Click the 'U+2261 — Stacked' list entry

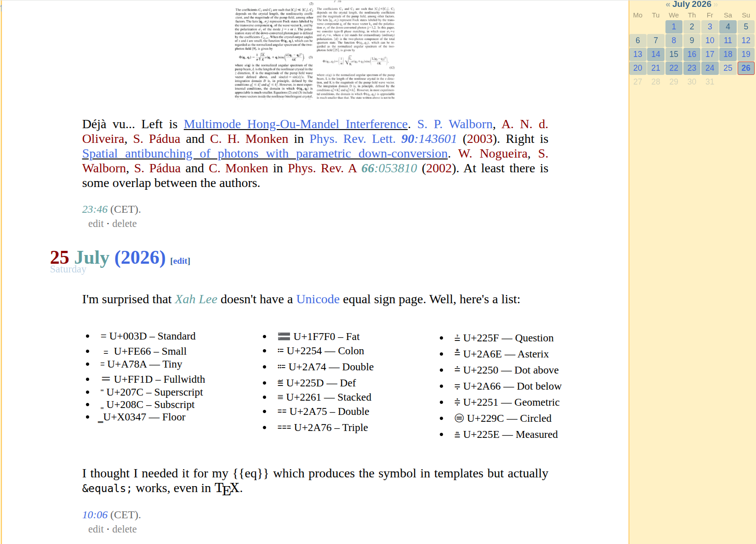point(324,397)
